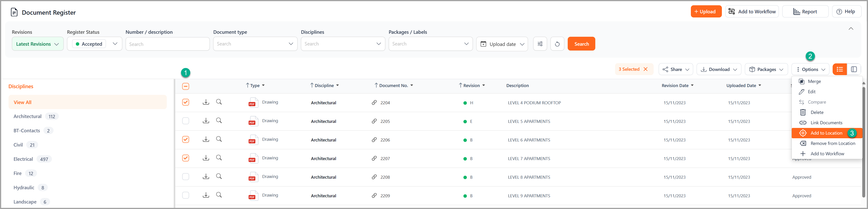
Task: Toggle the Options menu button
Action: [810, 69]
